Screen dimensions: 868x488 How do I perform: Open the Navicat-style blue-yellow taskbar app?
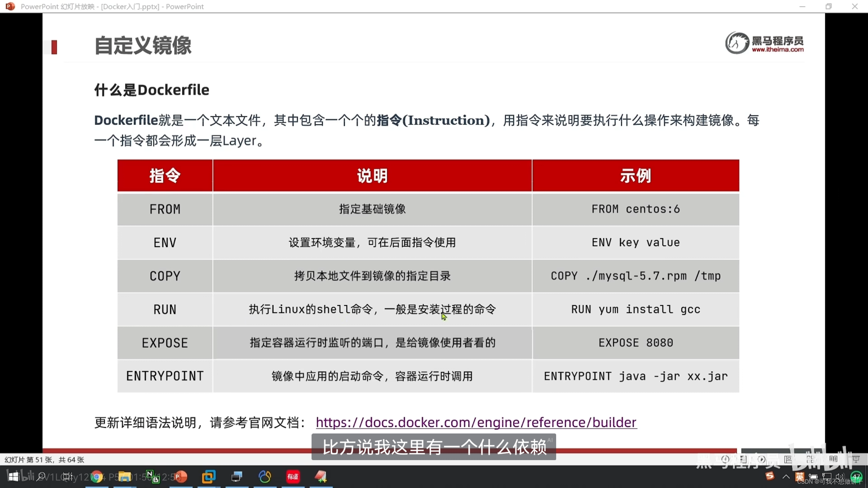tap(265, 477)
